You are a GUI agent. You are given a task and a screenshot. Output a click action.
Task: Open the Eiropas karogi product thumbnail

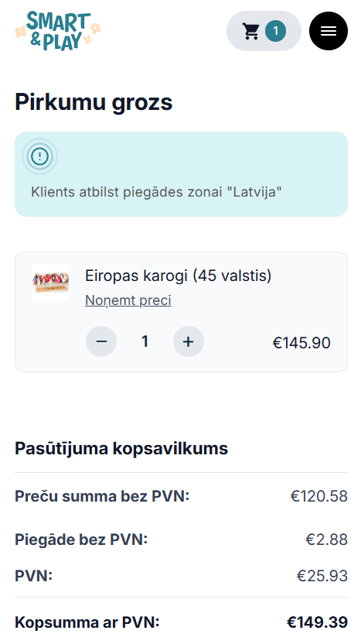50,283
